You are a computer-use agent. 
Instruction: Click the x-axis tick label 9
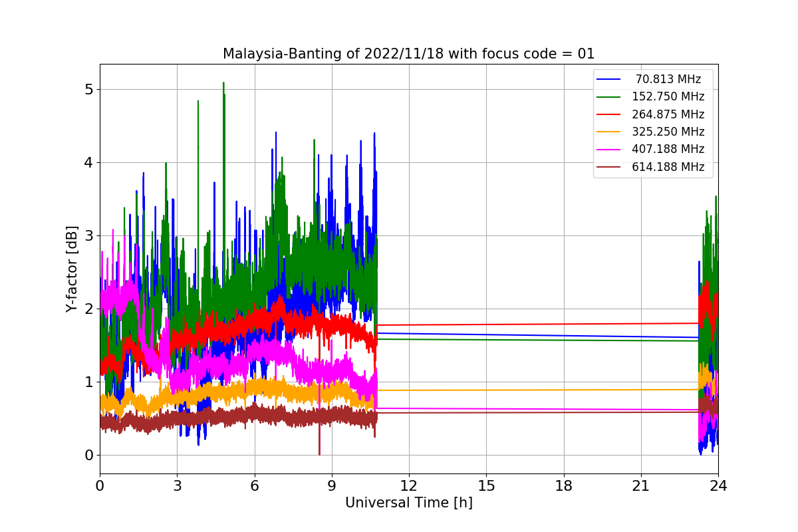(x=332, y=485)
